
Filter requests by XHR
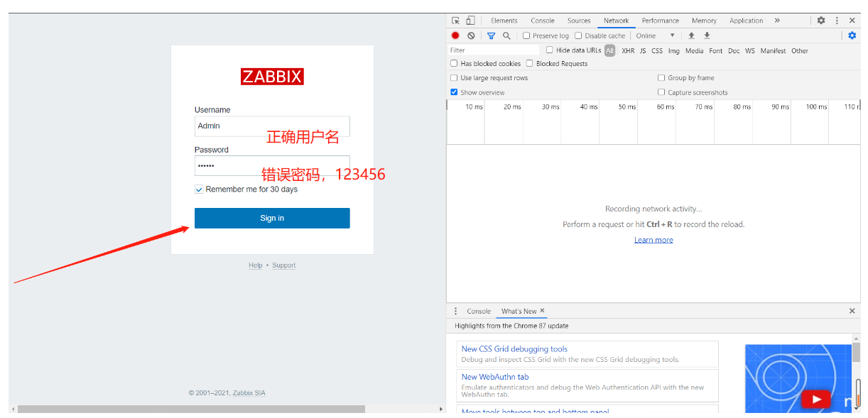(x=628, y=51)
